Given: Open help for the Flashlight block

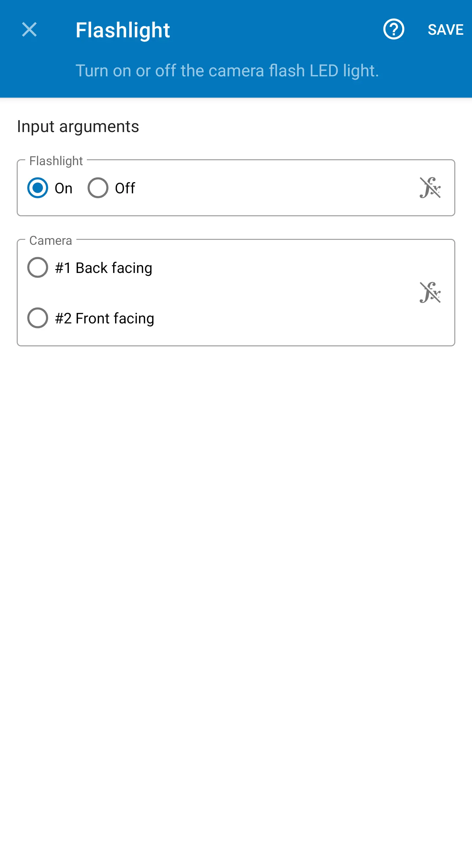Looking at the screenshot, I should click(393, 29).
